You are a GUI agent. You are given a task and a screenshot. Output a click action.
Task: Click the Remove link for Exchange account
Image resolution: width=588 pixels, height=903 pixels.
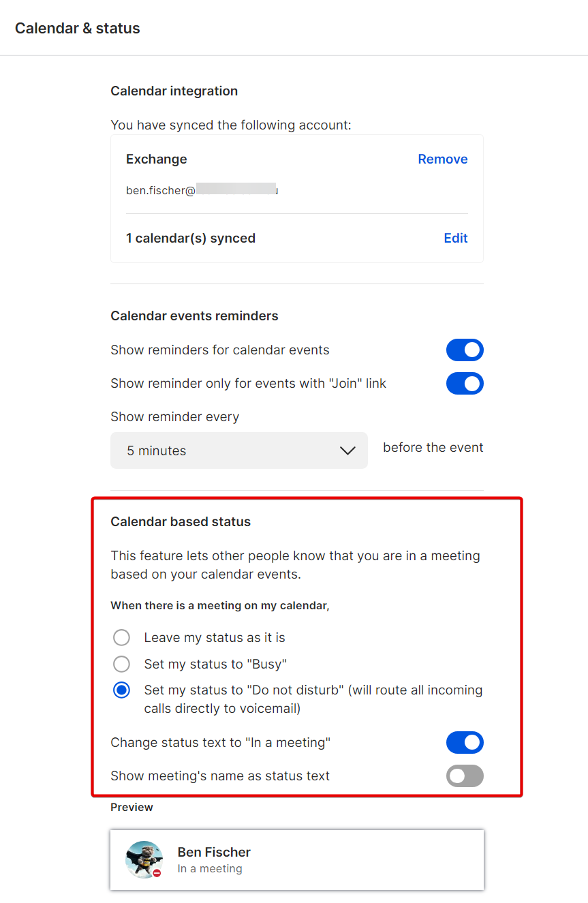[x=442, y=159]
